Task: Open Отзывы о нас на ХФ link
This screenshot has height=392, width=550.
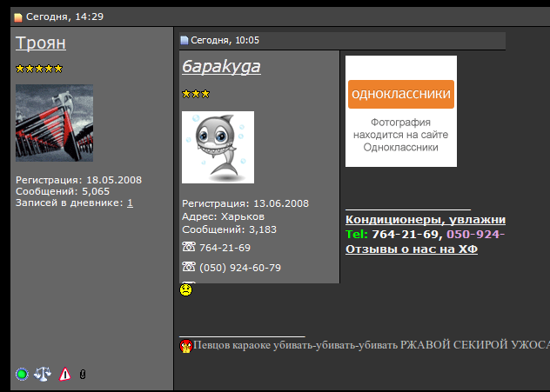Action: 412,249
